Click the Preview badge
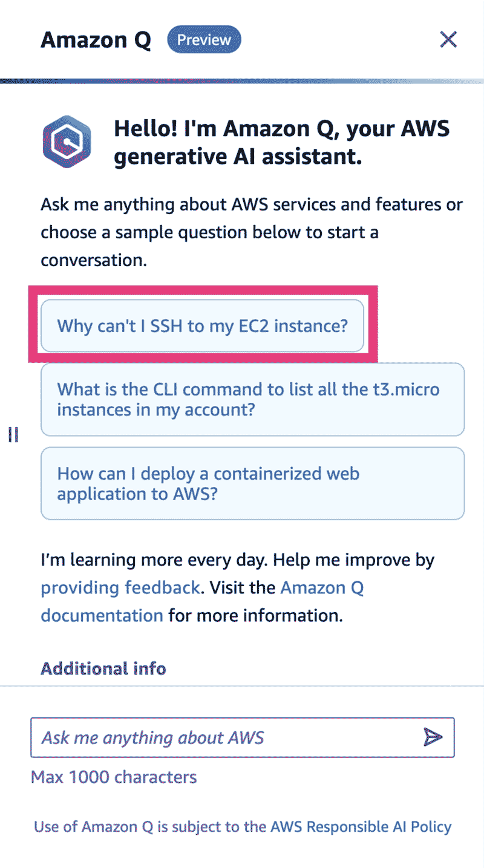Viewport: 484px width, 868px height. (x=204, y=40)
